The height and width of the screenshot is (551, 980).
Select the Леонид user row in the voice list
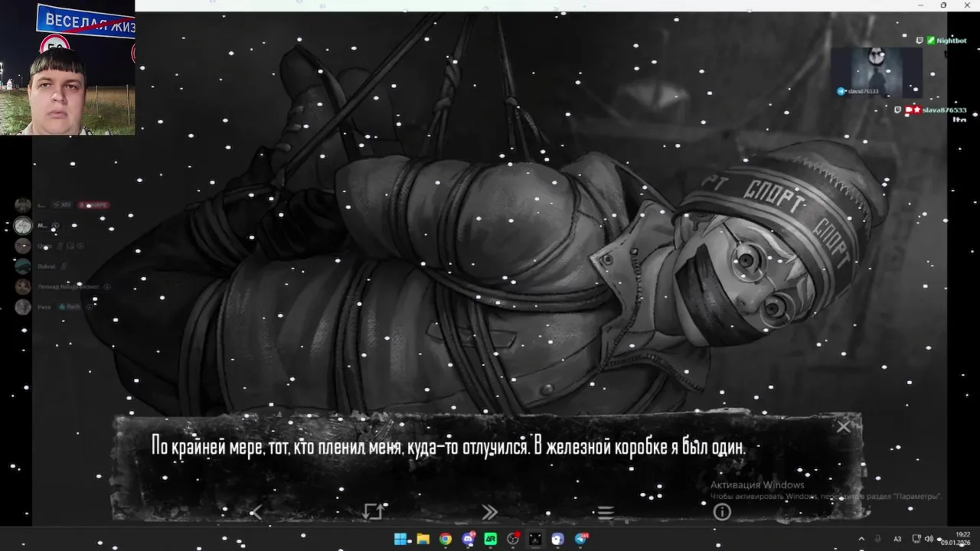pyautogui.click(x=61, y=287)
